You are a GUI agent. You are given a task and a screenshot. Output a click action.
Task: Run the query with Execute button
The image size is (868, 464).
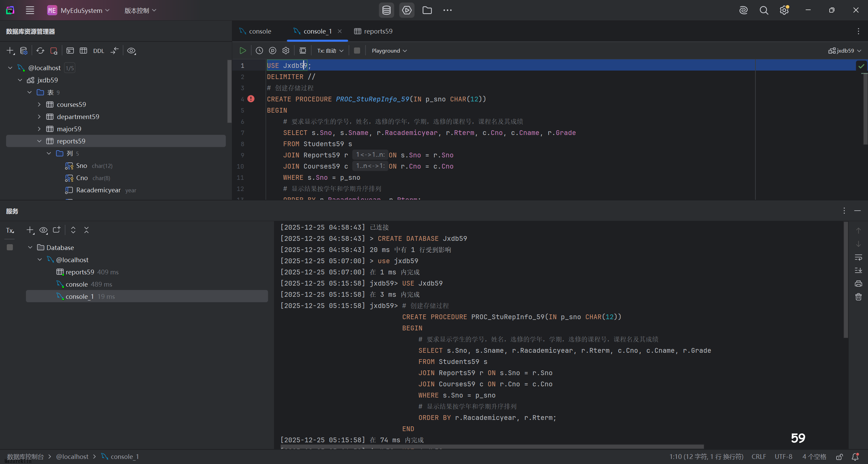point(243,51)
